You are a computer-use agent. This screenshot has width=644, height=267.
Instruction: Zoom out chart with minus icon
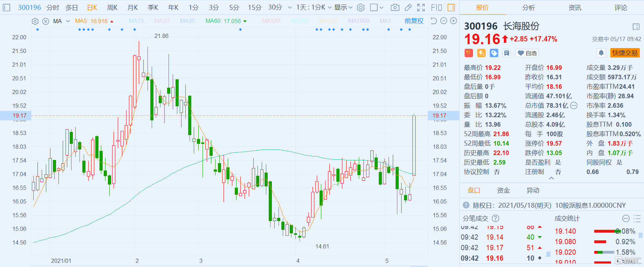coord(444,21)
